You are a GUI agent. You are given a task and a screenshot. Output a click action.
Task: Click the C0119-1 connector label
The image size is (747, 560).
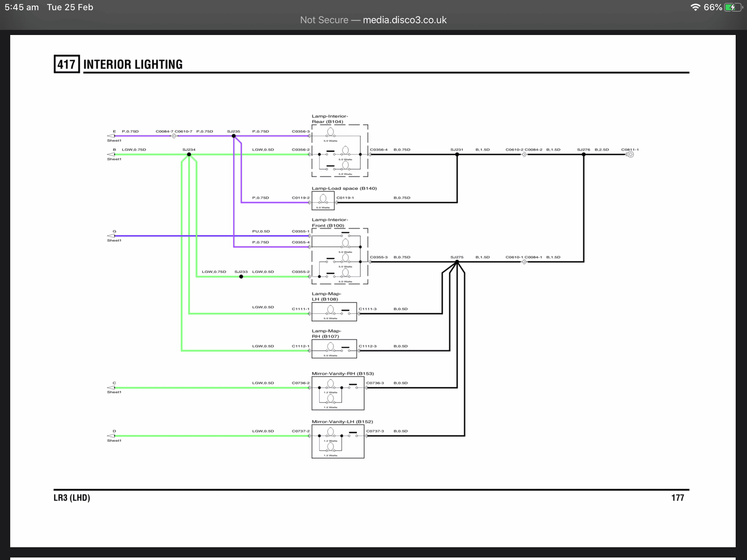(x=345, y=198)
